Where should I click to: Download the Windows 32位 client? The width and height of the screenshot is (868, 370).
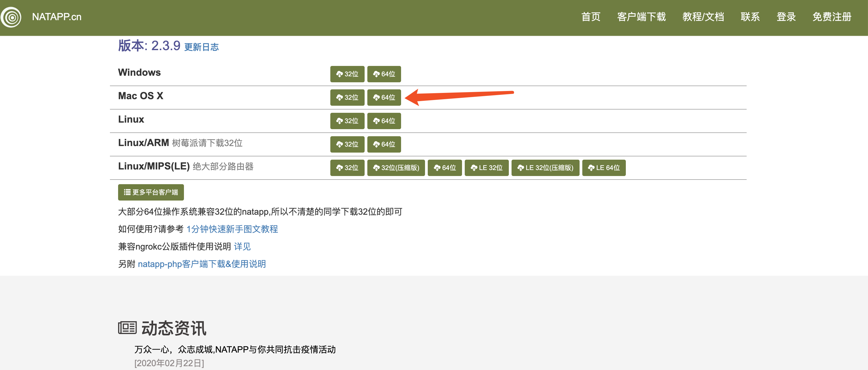point(347,74)
